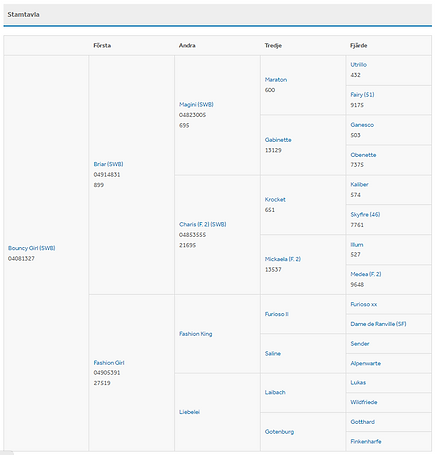Click the Gotenburg link
Image resolution: width=436 pixels, height=455 pixels.
click(x=279, y=432)
